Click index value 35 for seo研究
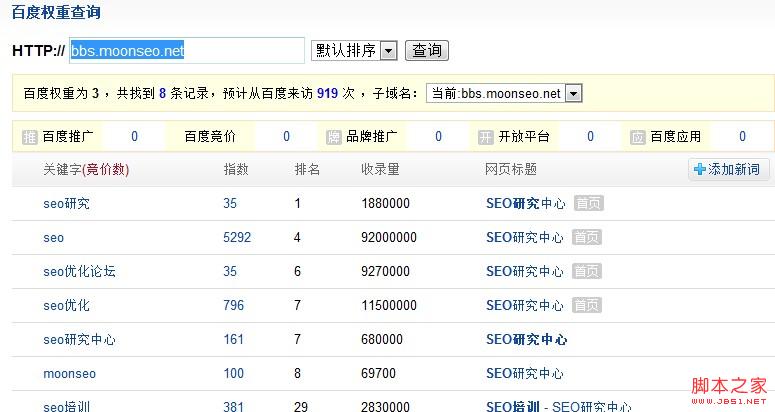 coord(230,204)
